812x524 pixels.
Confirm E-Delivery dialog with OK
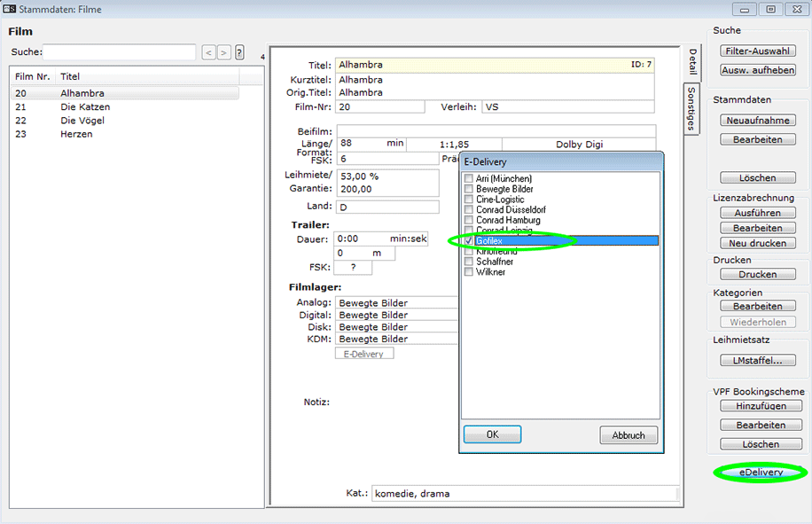[492, 434]
